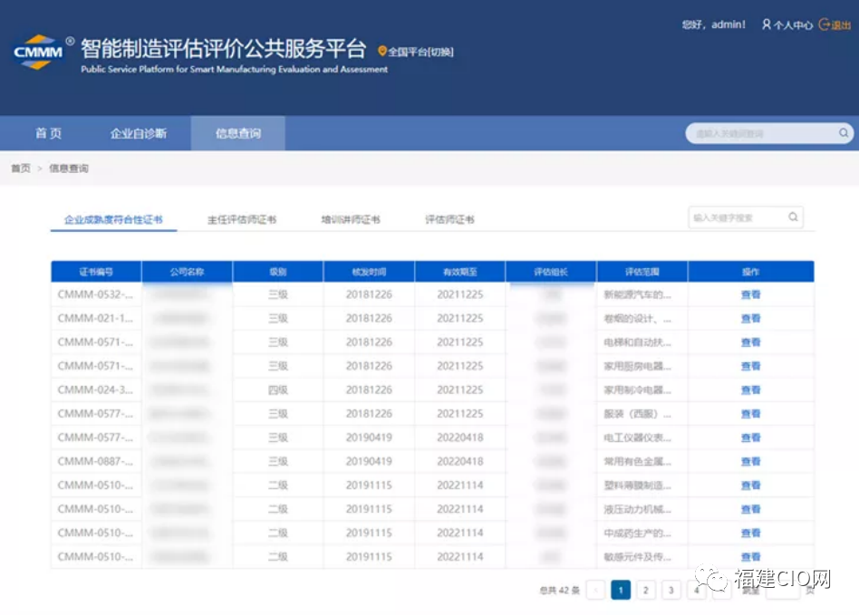
Task: Click the orange 退出 logout icon
Action: [x=824, y=25]
